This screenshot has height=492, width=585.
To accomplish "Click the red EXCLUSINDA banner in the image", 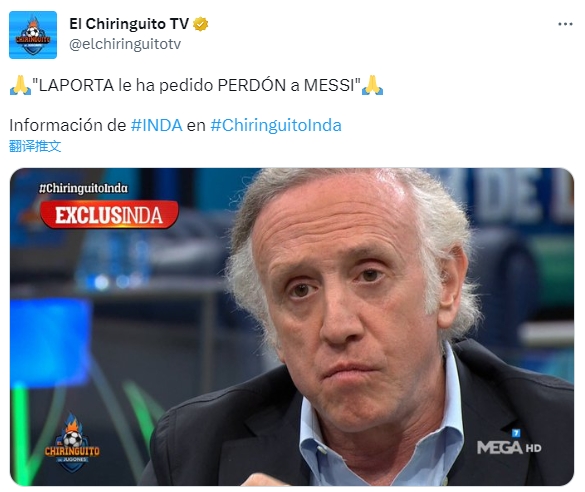I will 109,215.
